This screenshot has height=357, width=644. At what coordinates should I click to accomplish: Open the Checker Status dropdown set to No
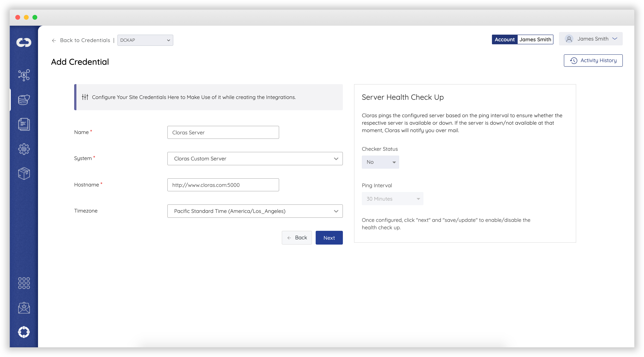(380, 162)
